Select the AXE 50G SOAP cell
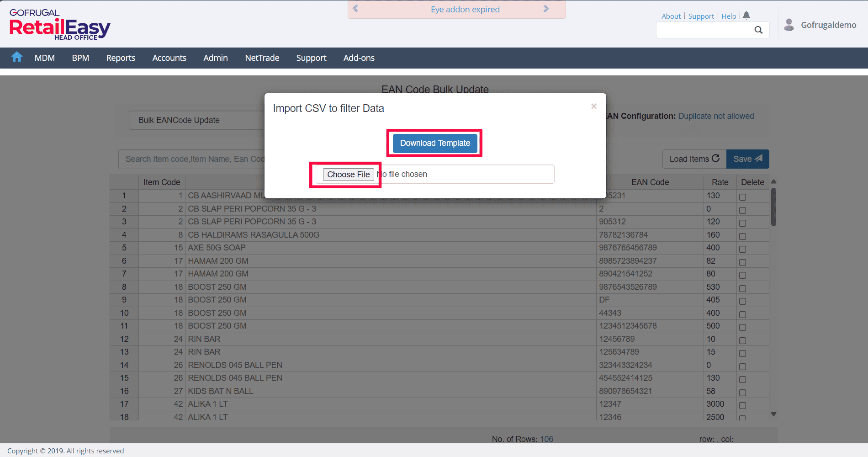Viewport: 868px width, 457px height. click(x=391, y=248)
